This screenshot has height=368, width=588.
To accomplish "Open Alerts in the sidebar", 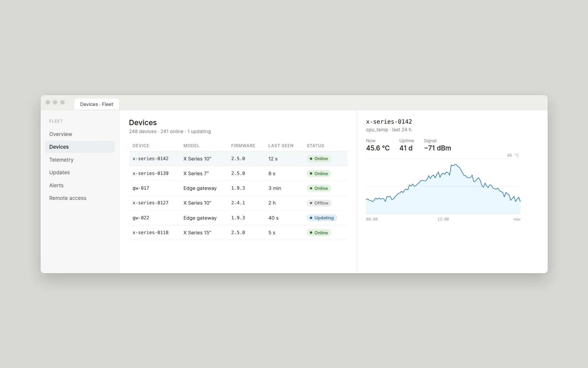I will coord(80,185).
